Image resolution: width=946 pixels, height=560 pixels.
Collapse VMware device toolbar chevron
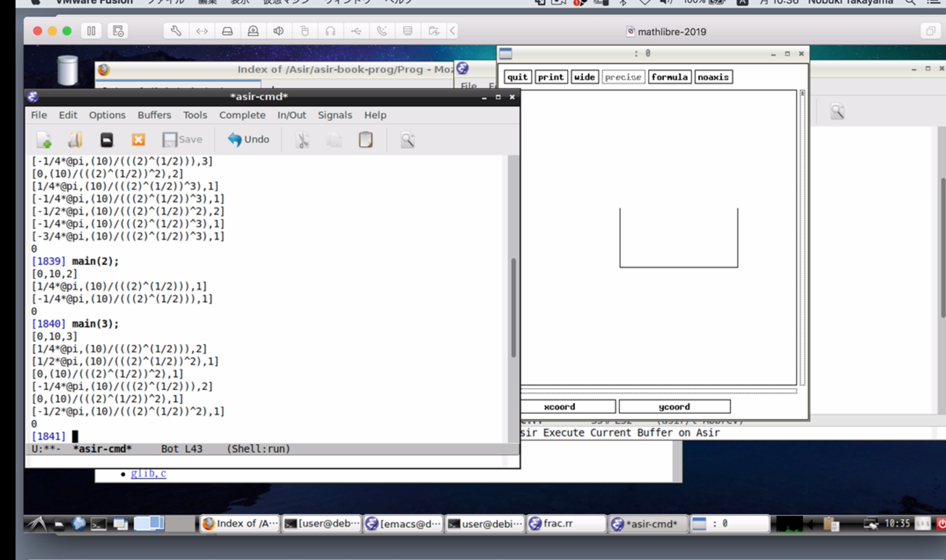coord(453,31)
